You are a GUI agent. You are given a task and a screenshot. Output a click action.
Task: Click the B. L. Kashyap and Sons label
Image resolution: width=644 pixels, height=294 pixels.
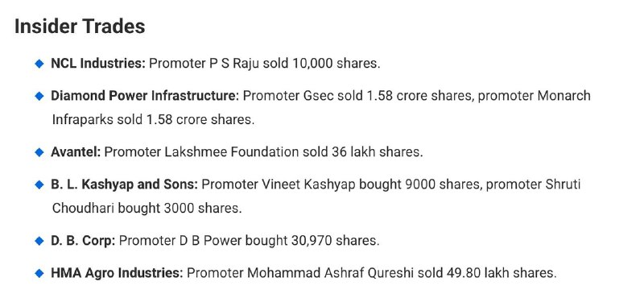124,184
